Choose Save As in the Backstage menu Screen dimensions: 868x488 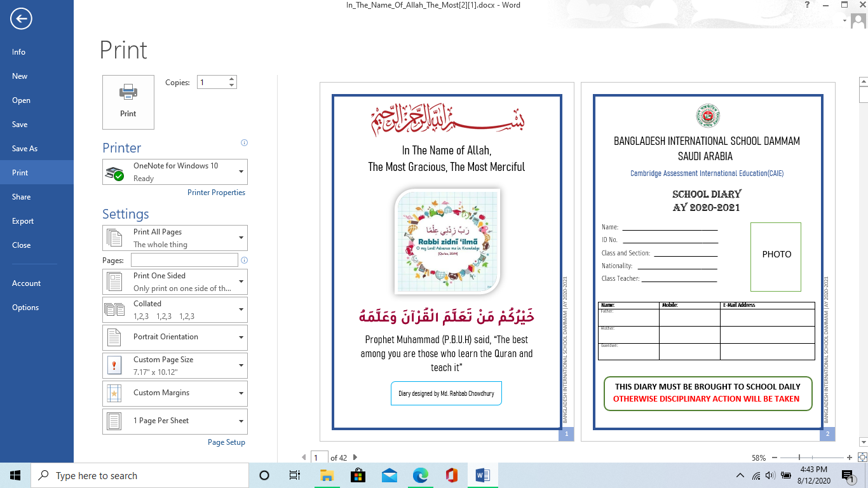37,149
